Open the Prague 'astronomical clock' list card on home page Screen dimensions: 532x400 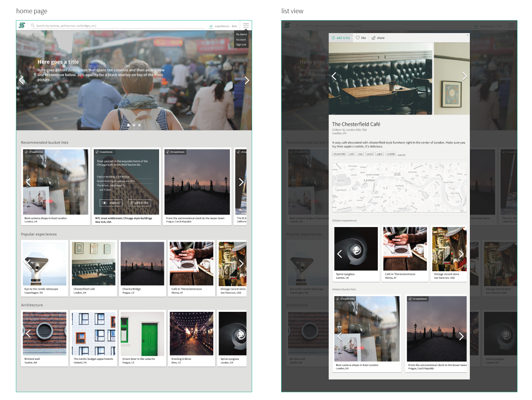tap(197, 187)
